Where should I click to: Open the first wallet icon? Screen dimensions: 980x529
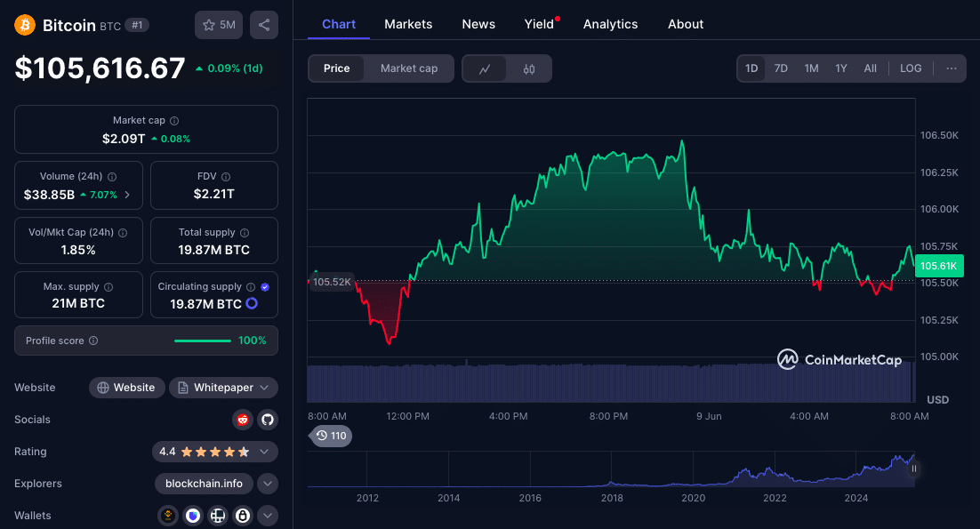(167, 516)
